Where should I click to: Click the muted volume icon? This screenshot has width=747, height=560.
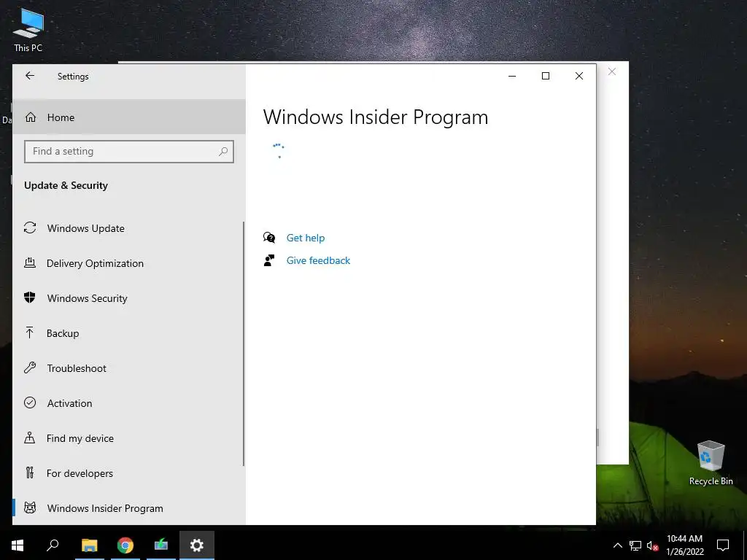(652, 545)
